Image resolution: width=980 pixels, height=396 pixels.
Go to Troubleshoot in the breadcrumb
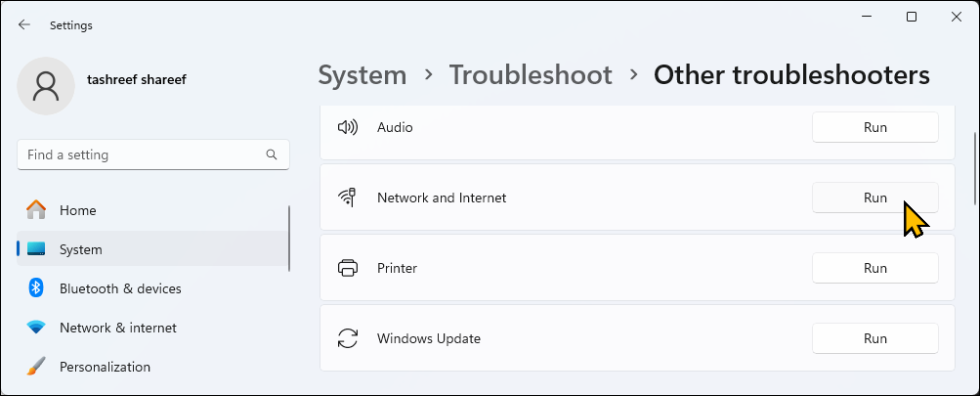coord(530,74)
